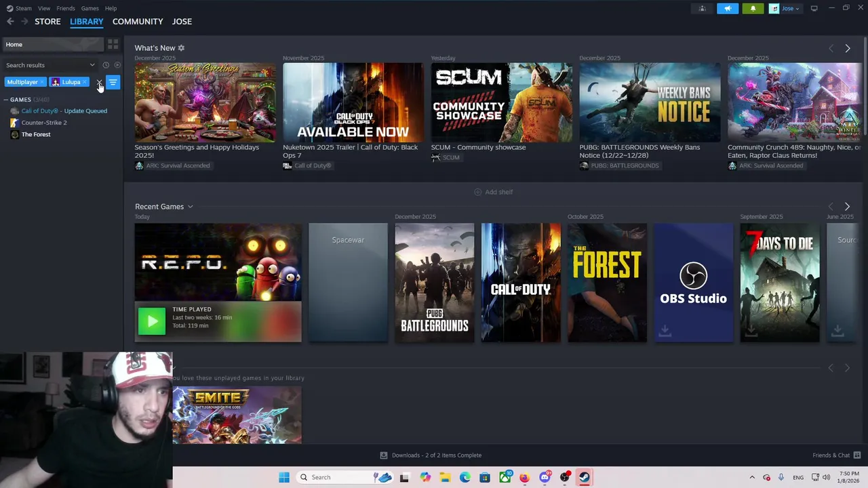Clear all filters with the X icon
This screenshot has height=488, width=868.
click(x=99, y=82)
